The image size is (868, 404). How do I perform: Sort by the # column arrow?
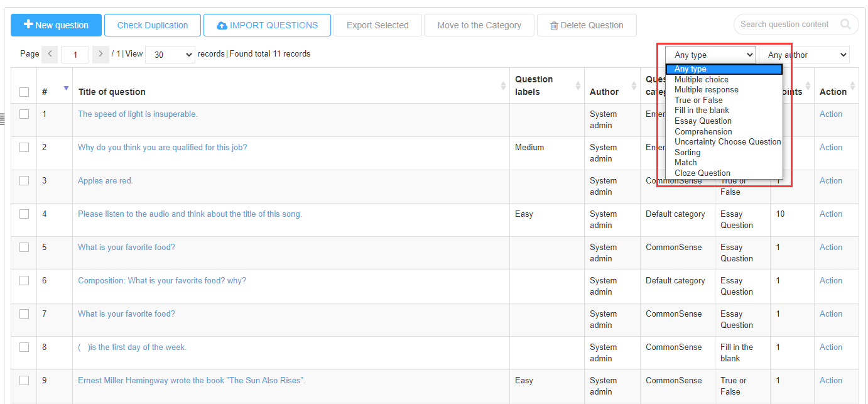[x=66, y=88]
